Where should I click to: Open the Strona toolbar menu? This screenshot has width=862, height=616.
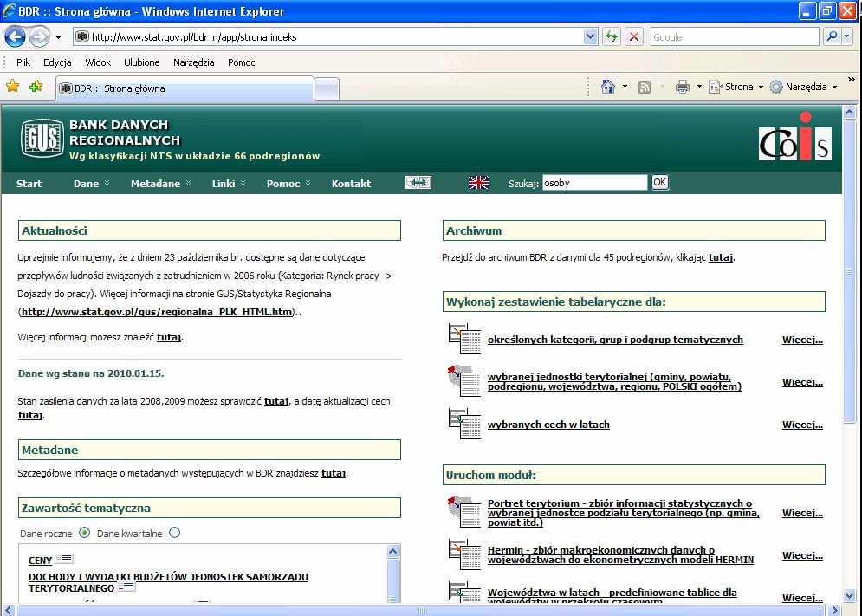[x=736, y=87]
